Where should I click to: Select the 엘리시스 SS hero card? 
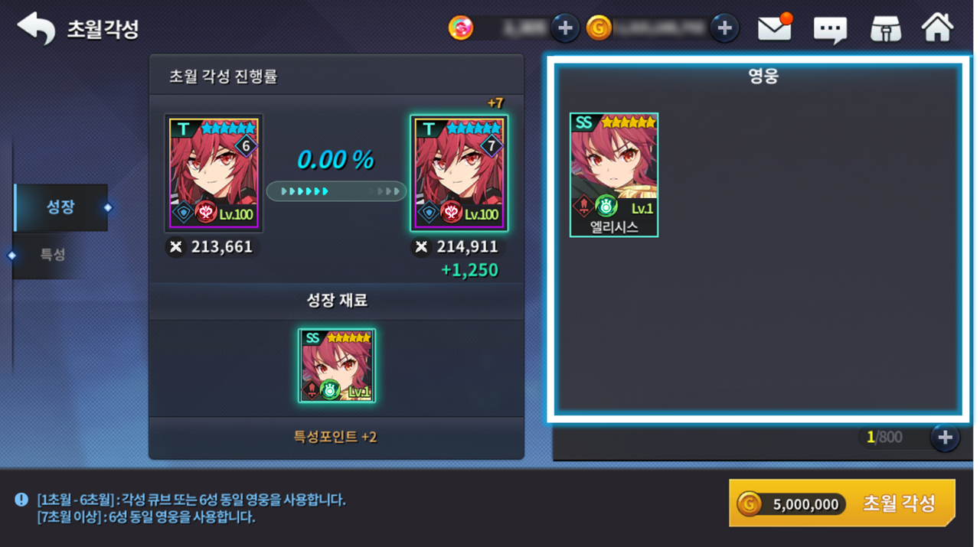614,175
